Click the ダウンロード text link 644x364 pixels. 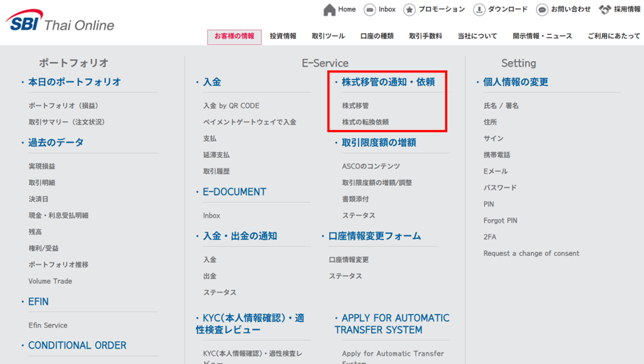click(508, 9)
